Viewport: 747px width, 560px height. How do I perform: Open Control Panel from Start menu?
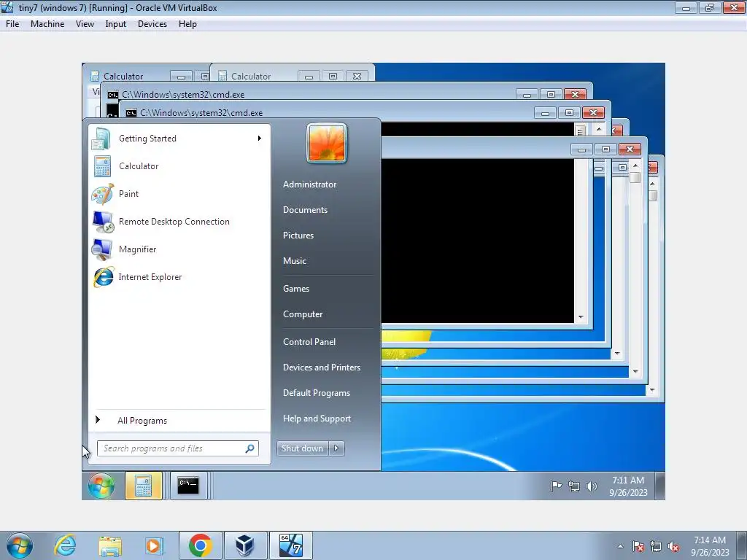[309, 342]
